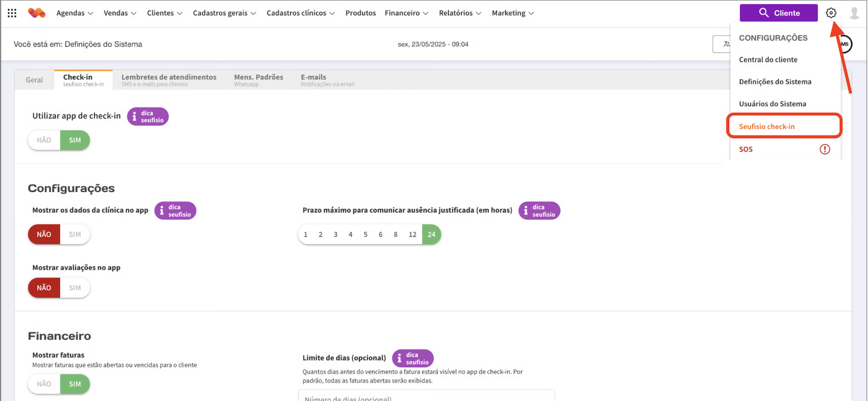Open the user profile avatar icon
This screenshot has width=868, height=401.
[x=854, y=13]
